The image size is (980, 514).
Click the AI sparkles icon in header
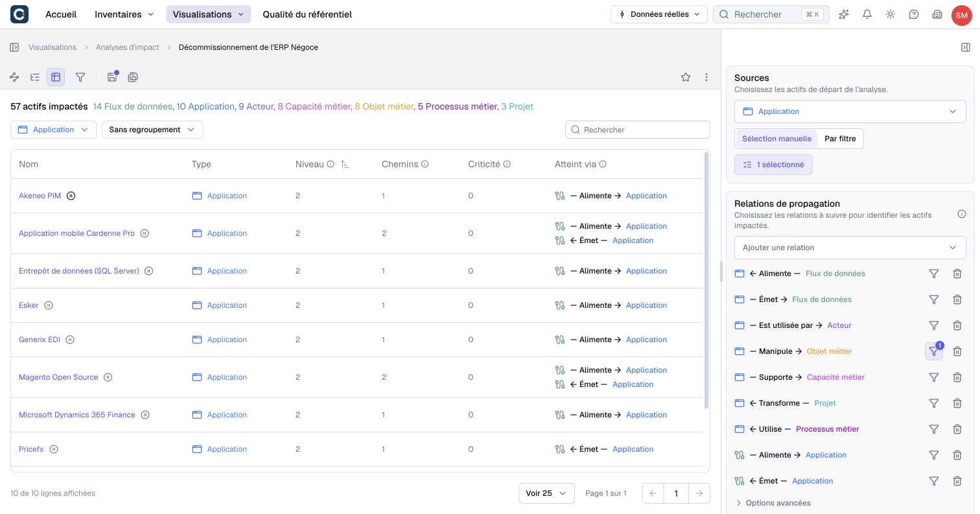click(x=844, y=14)
